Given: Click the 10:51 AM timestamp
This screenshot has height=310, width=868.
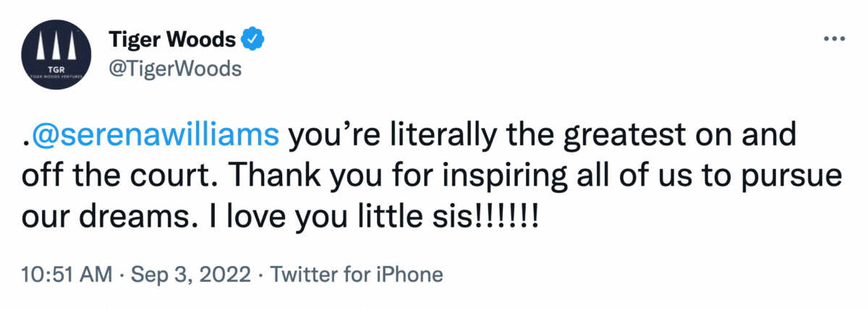Looking at the screenshot, I should coord(67,275).
